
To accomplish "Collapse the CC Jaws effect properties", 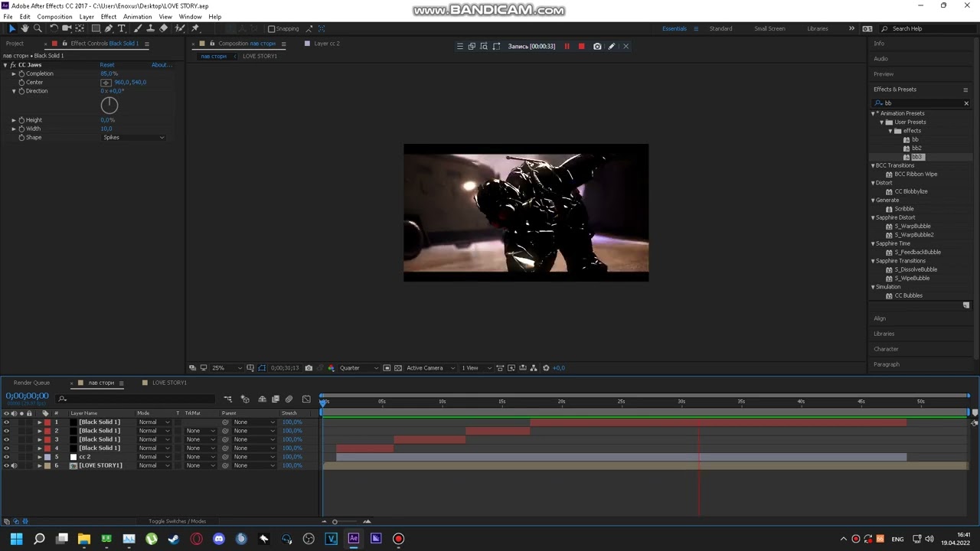I will click(x=5, y=65).
